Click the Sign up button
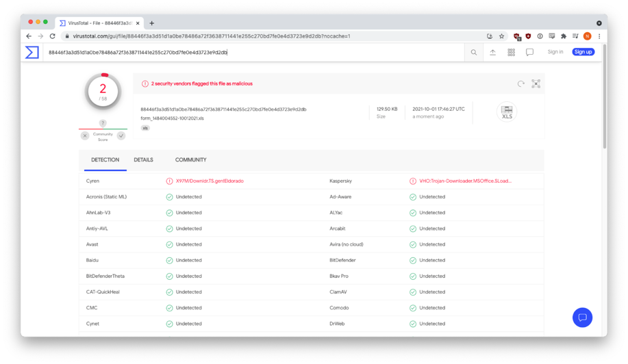The height and width of the screenshot is (364, 628). click(583, 52)
